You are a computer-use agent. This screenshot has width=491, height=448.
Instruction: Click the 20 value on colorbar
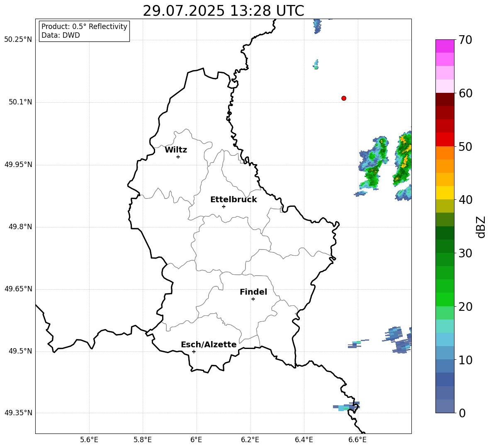[x=465, y=307]
